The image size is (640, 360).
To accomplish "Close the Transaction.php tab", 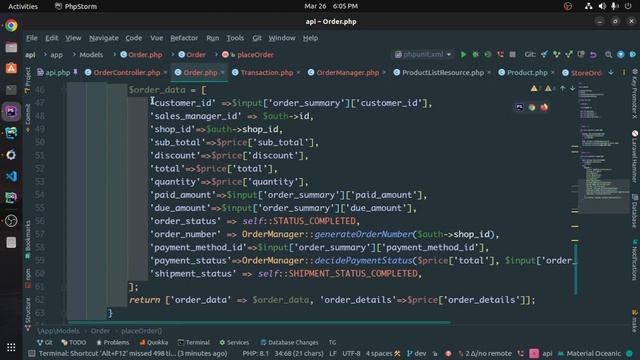I will (298, 73).
